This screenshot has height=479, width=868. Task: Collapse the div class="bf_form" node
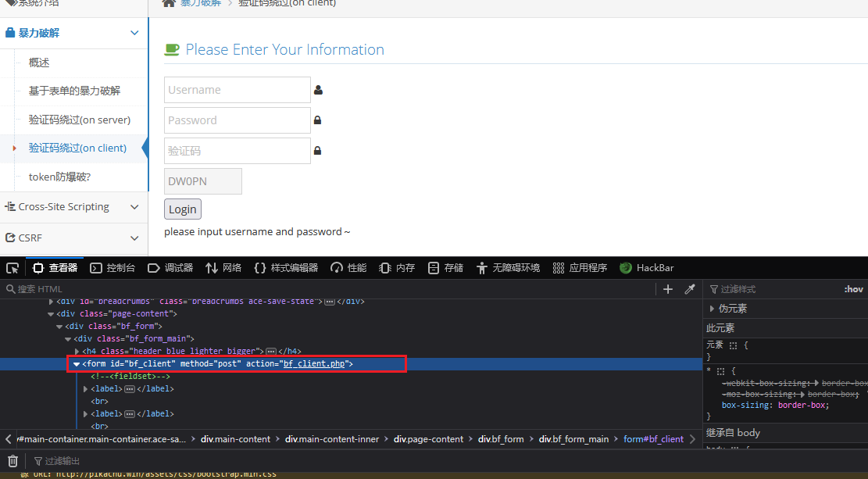point(59,327)
